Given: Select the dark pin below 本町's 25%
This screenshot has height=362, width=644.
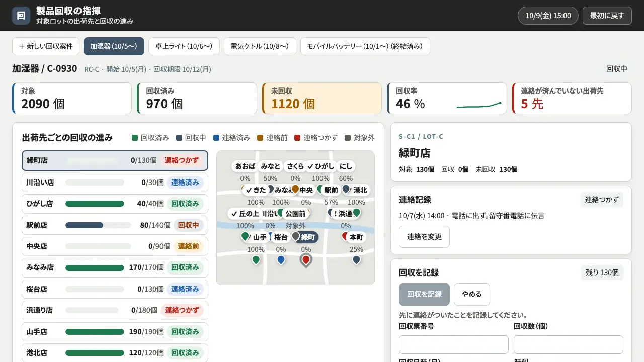Looking at the screenshot, I should (x=356, y=260).
